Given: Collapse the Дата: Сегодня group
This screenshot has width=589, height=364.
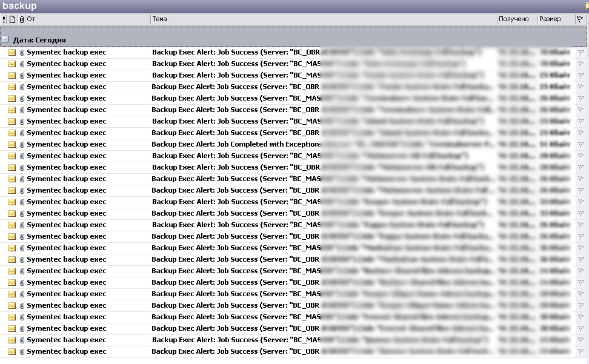Looking at the screenshot, I should tap(5, 39).
